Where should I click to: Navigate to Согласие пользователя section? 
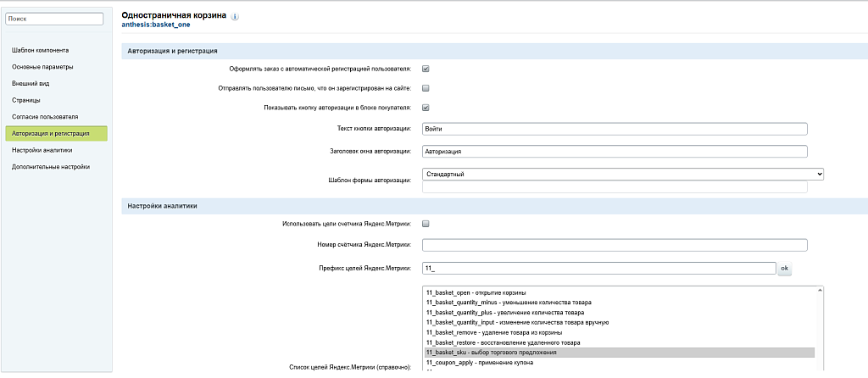coord(45,117)
